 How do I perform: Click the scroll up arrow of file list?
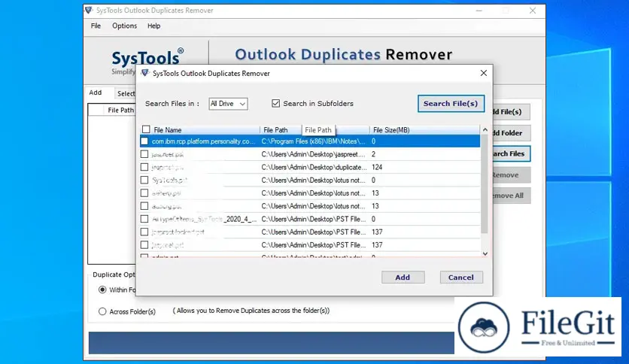[485, 130]
